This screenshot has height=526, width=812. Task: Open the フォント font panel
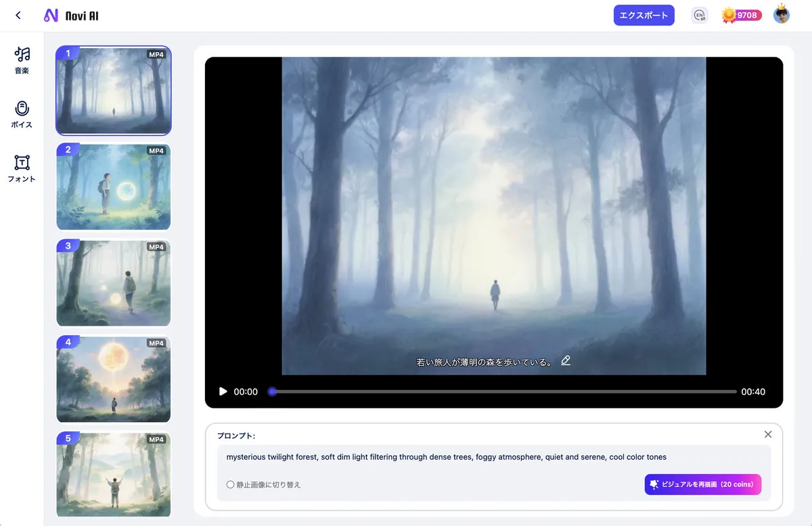tap(22, 168)
